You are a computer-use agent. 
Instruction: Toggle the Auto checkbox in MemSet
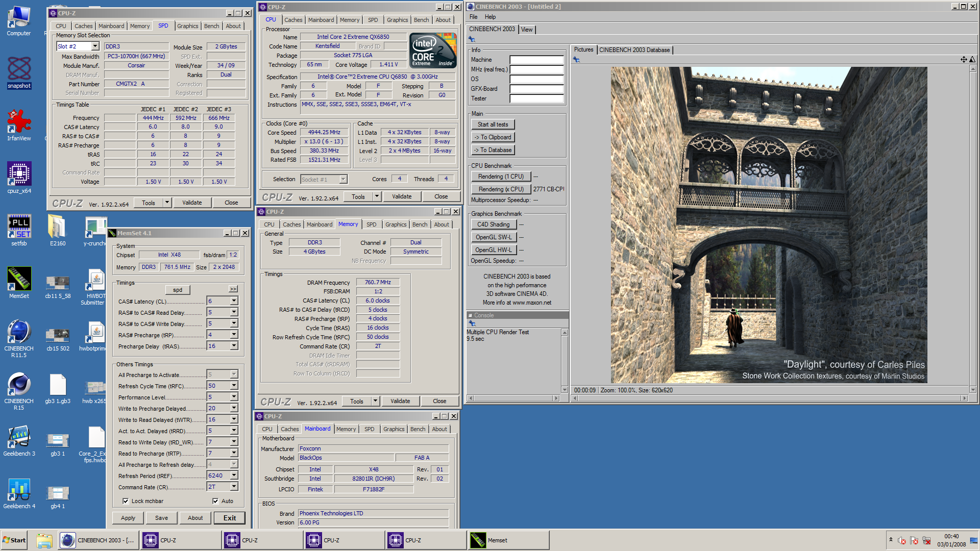tap(215, 501)
